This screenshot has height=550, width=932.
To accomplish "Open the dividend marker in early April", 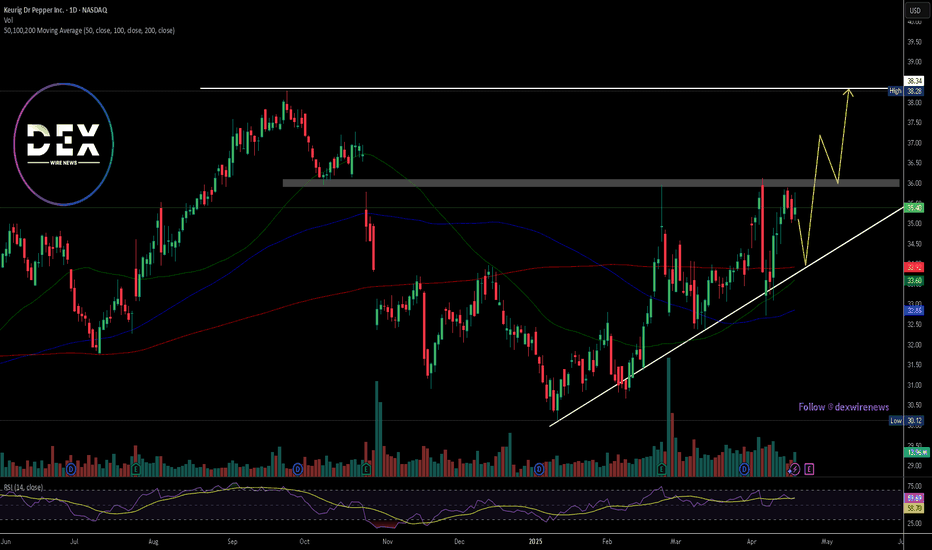I will pyautogui.click(x=744, y=469).
